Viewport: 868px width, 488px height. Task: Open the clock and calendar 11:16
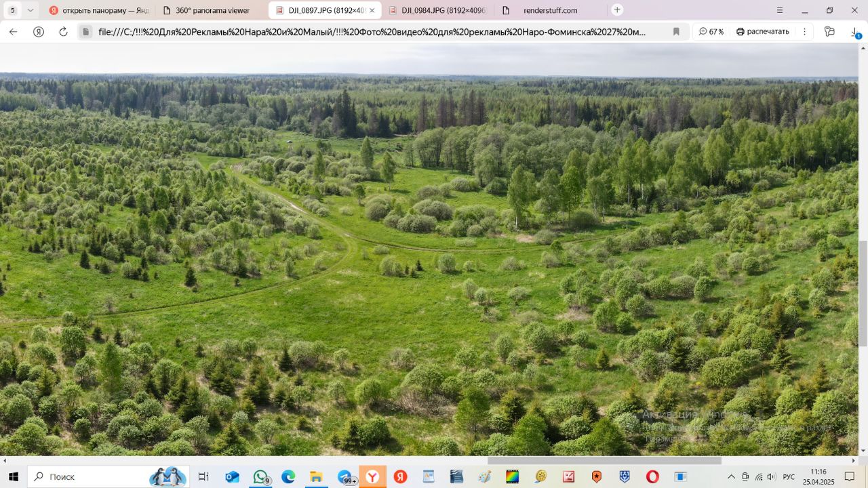[x=818, y=476]
